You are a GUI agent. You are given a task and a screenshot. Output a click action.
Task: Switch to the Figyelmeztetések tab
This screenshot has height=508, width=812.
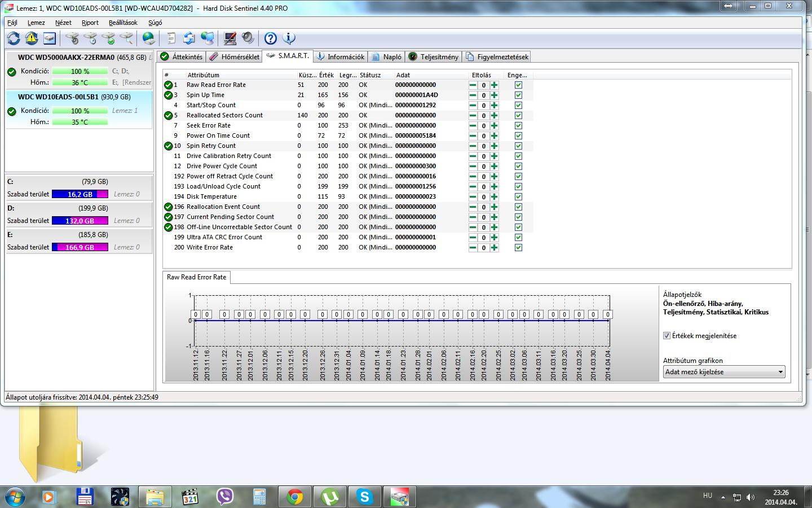click(x=497, y=57)
